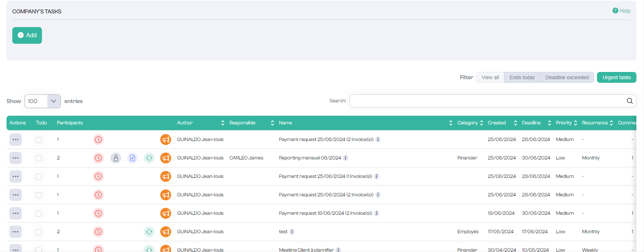Click info icon beside Reporting mensuel 06/2024
644x252 pixels.
(x=346, y=158)
